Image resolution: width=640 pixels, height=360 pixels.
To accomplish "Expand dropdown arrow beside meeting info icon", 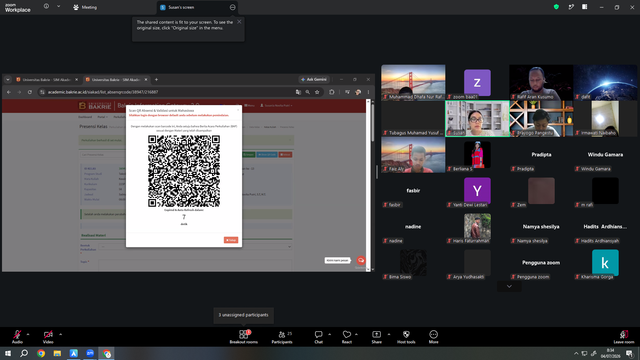I will pos(58,7).
